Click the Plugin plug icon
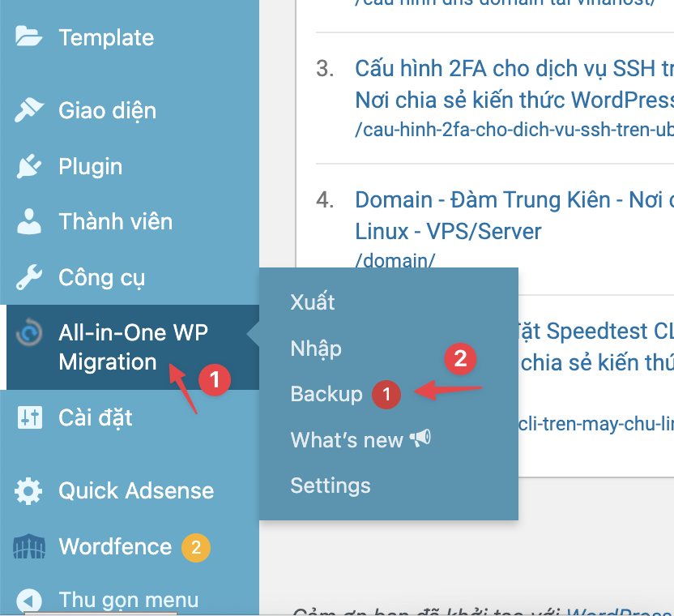 [x=29, y=166]
